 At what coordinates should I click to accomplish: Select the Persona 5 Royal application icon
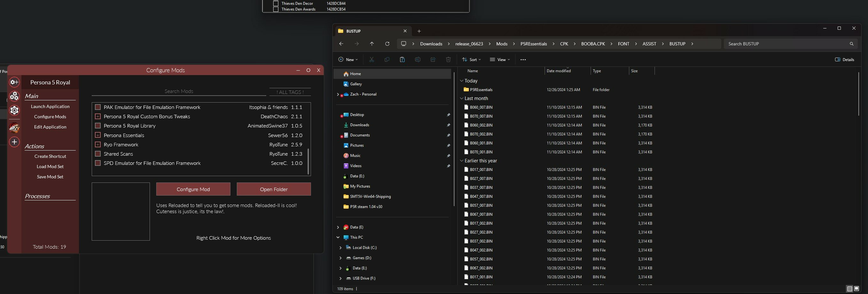(14, 128)
